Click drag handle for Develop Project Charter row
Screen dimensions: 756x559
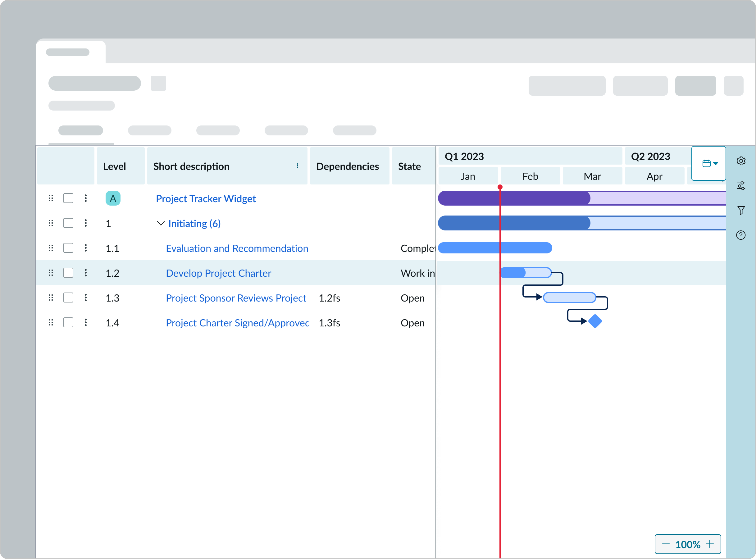coord(51,273)
